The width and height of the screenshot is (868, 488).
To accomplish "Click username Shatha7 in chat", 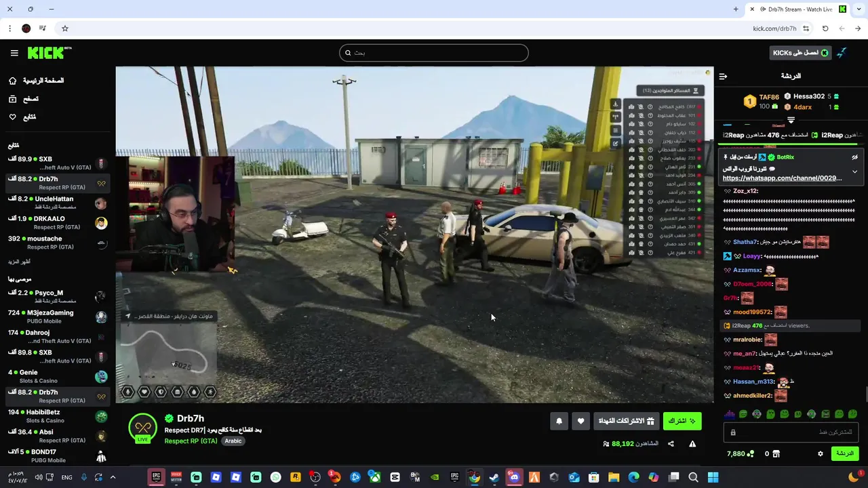I will pos(745,242).
